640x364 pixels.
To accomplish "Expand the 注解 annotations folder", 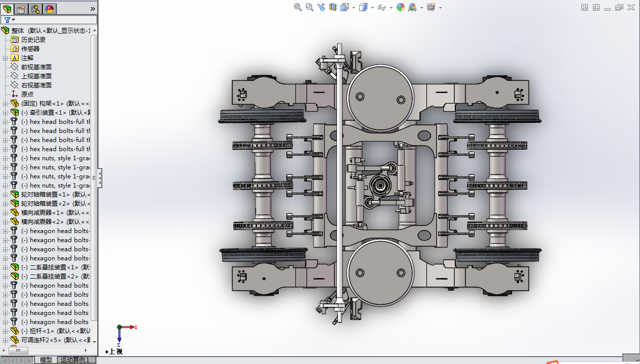I will pos(6,58).
